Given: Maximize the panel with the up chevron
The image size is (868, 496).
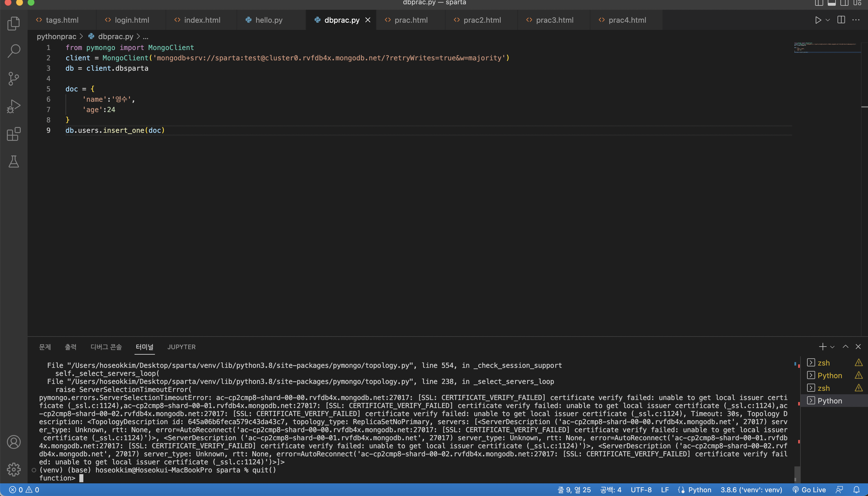Looking at the screenshot, I should click(846, 347).
